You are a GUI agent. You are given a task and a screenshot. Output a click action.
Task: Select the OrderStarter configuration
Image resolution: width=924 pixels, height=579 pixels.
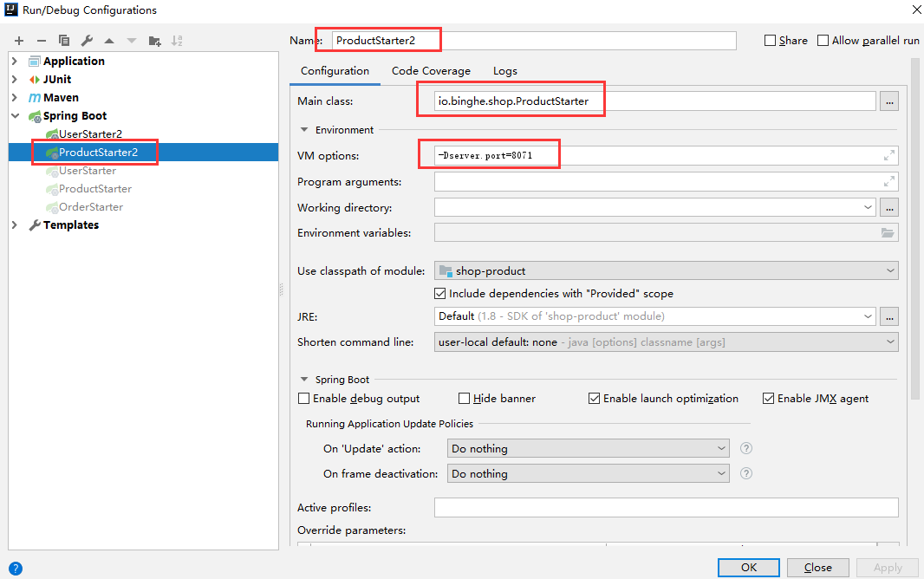click(x=90, y=207)
